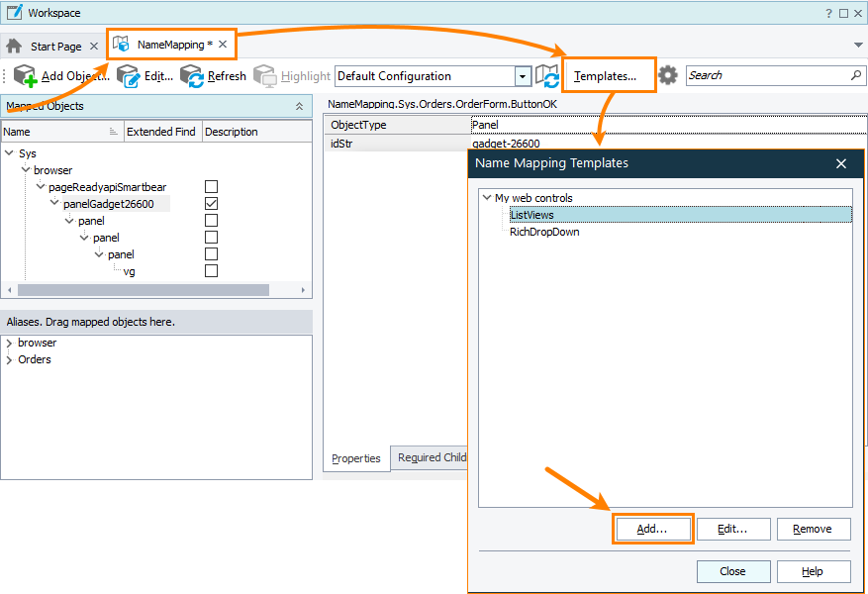Click the Help question mark in the title bar

(829, 12)
